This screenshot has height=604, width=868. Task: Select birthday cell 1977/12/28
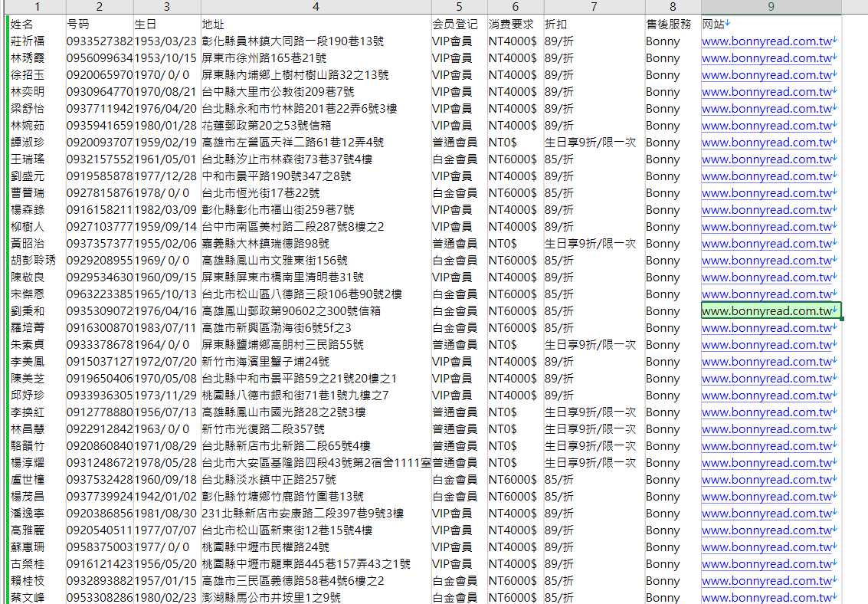click(x=167, y=176)
